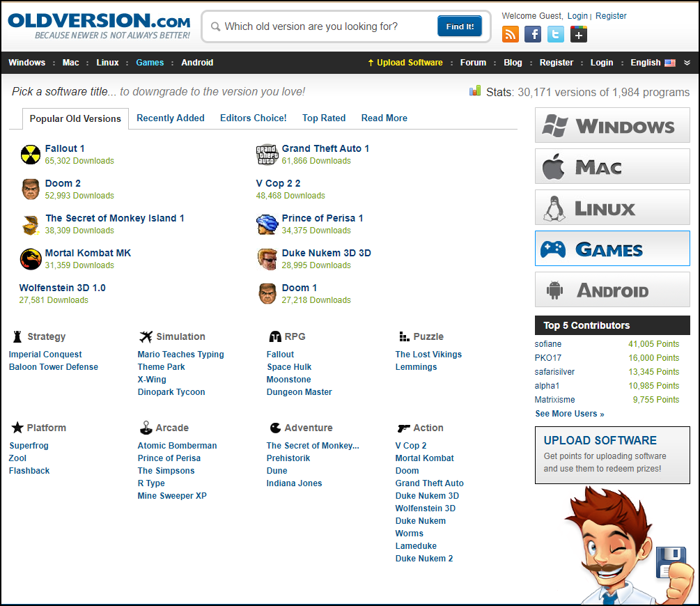700x606 pixels.
Task: Open the Top Rated tab
Action: [x=324, y=118]
